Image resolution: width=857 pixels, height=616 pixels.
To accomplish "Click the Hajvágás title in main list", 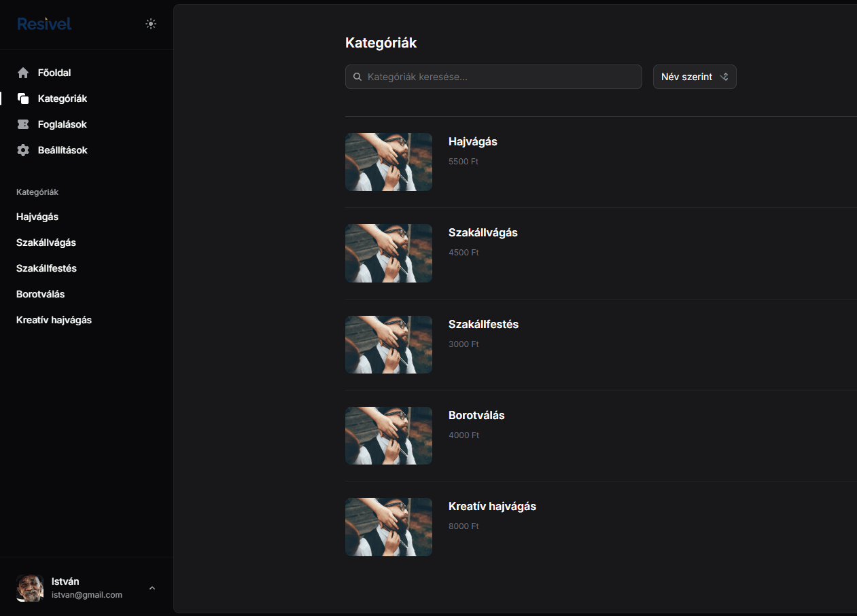I will click(473, 142).
